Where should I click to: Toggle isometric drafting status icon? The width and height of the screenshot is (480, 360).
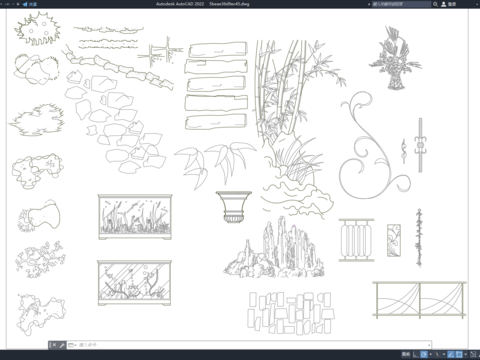point(437,354)
